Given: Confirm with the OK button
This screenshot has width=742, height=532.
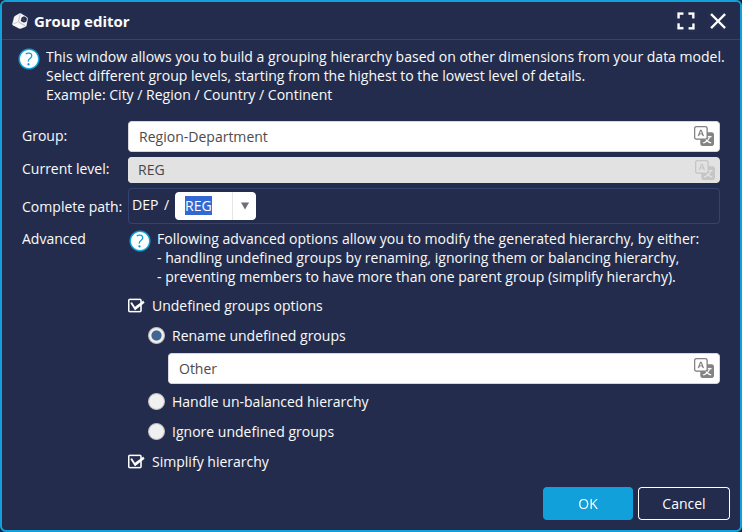Looking at the screenshot, I should tap(587, 504).
